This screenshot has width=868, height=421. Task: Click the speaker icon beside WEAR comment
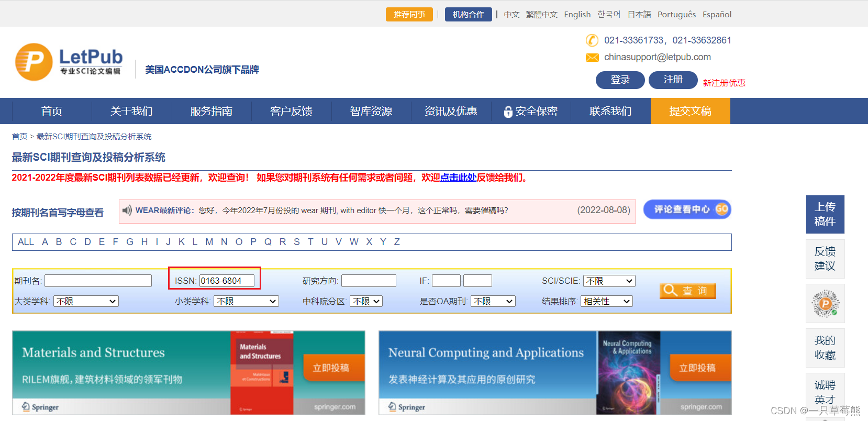pyautogui.click(x=127, y=210)
